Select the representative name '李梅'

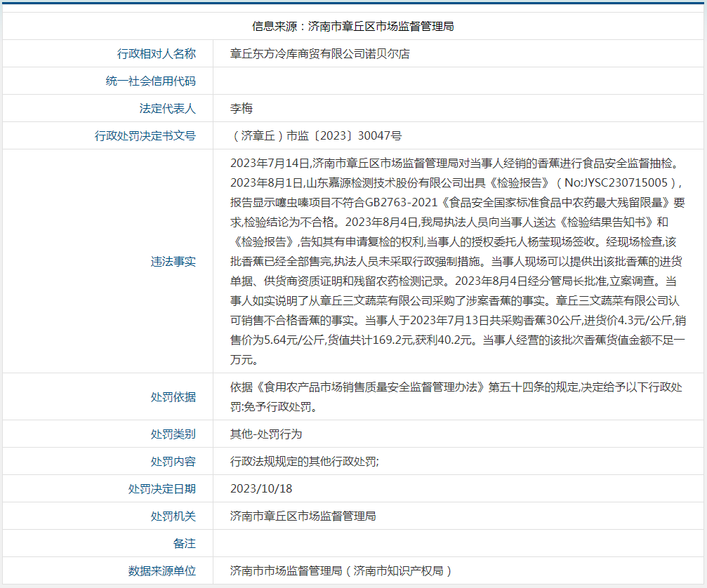242,109
